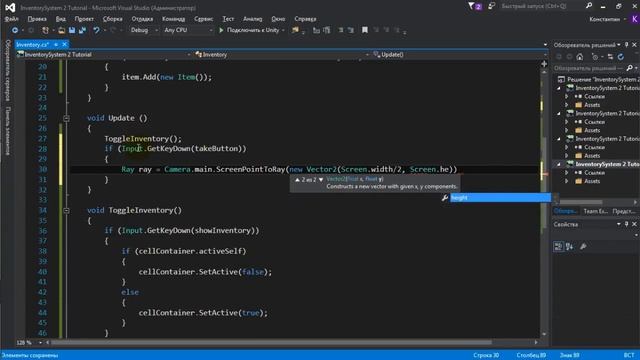Click the green Attach to Unity play icon
The image size is (640, 360).
click(x=221, y=30)
